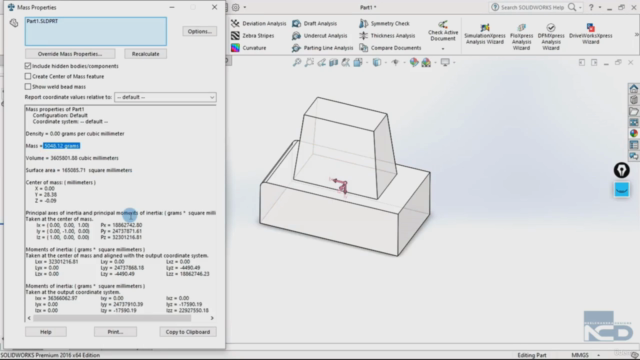Open Custom Properties task pane tab
The height and width of the screenshot is (360, 640).
point(633,144)
